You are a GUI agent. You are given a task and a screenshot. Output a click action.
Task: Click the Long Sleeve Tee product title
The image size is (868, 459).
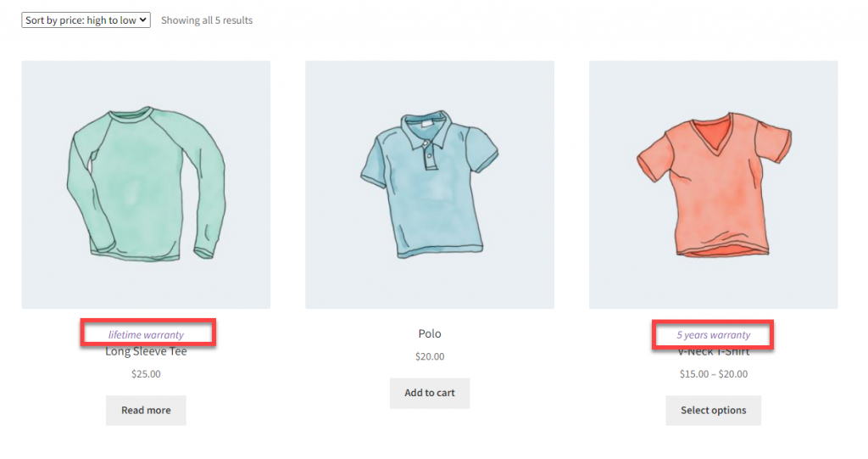point(146,351)
